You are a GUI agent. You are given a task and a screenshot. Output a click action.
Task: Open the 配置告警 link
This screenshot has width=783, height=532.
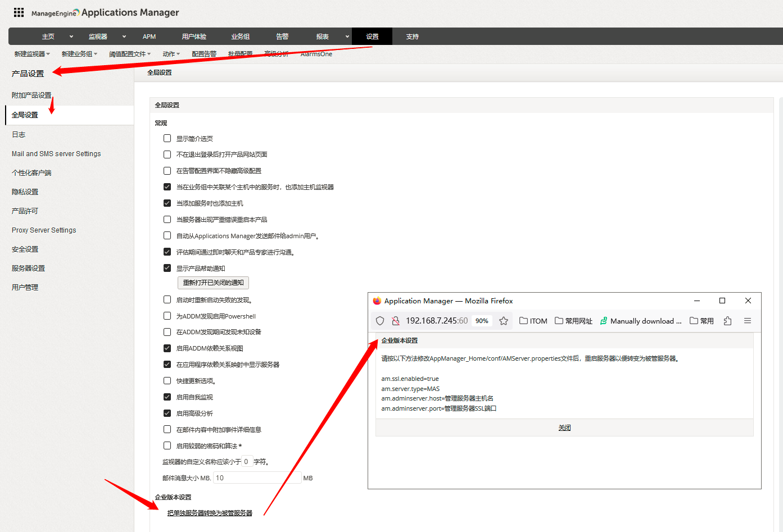click(x=204, y=54)
